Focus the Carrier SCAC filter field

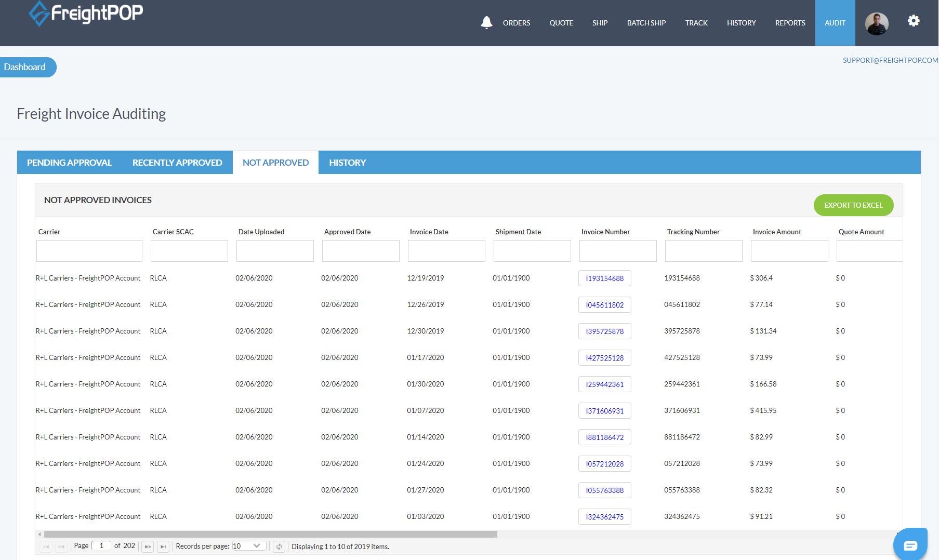[x=189, y=251]
